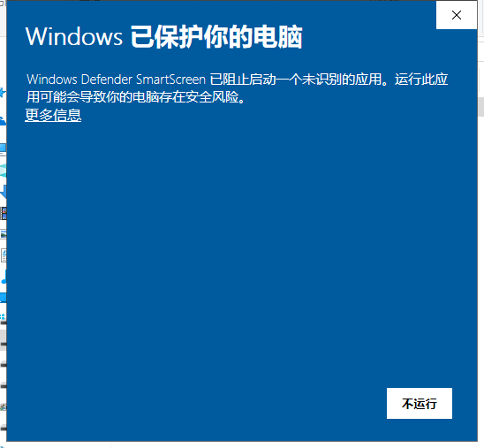Click the 'Windows 已保护你的电脑' heading text
Viewport: 484px width, 448px height.
[x=164, y=37]
